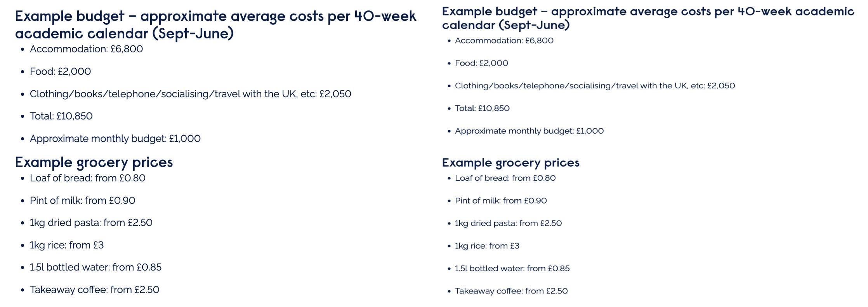Image resolution: width=868 pixels, height=307 pixels.
Task: Click the larger 'Example grocery prices' heading
Action: [94, 162]
